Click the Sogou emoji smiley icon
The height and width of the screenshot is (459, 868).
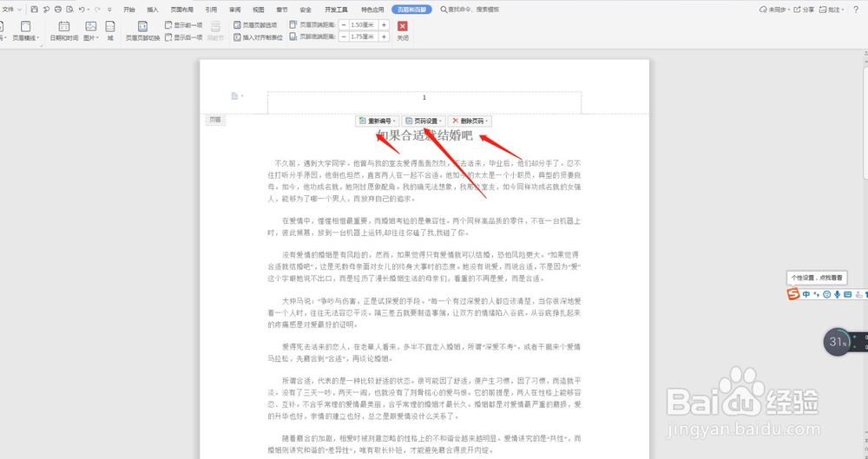[x=827, y=294]
